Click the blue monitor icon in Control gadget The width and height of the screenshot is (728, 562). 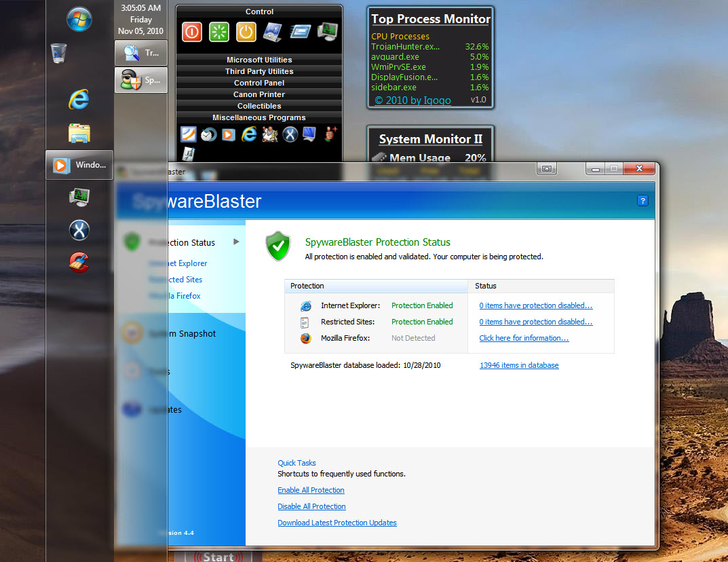coord(309,134)
